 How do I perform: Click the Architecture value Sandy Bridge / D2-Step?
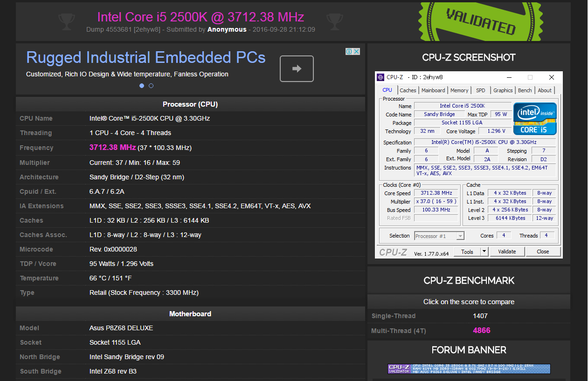tap(137, 177)
